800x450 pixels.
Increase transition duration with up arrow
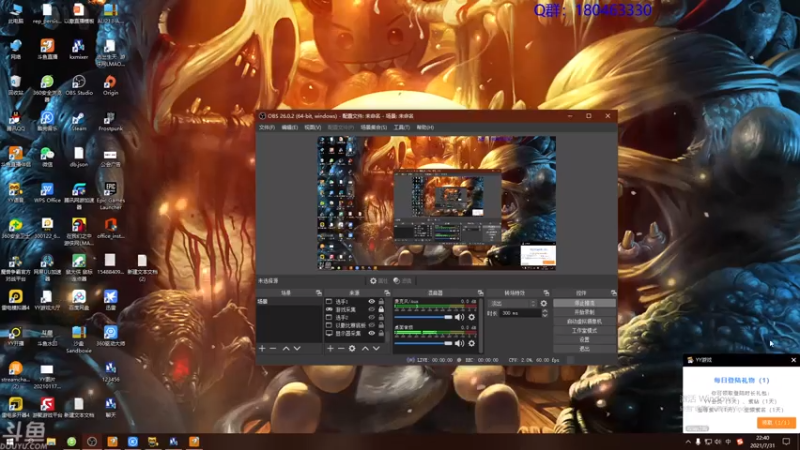[544, 311]
